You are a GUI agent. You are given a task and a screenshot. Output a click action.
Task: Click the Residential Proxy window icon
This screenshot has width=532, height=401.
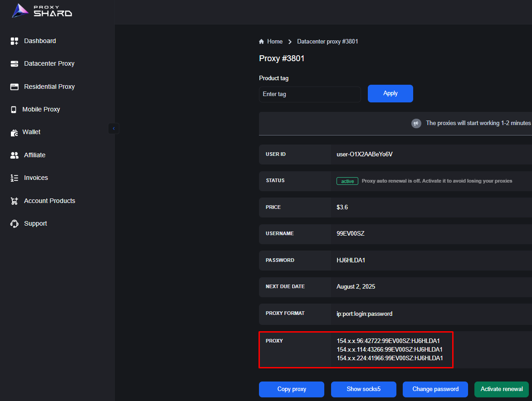[x=14, y=87]
